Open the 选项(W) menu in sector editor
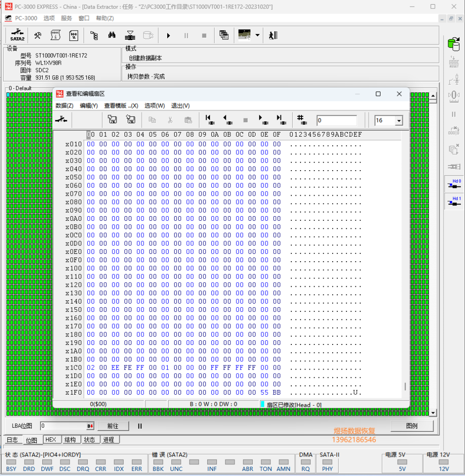 coord(154,106)
